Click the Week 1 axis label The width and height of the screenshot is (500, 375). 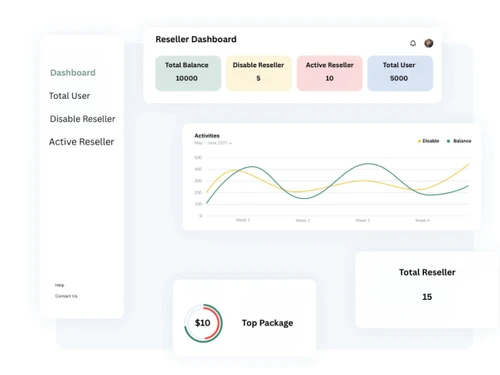243,220
